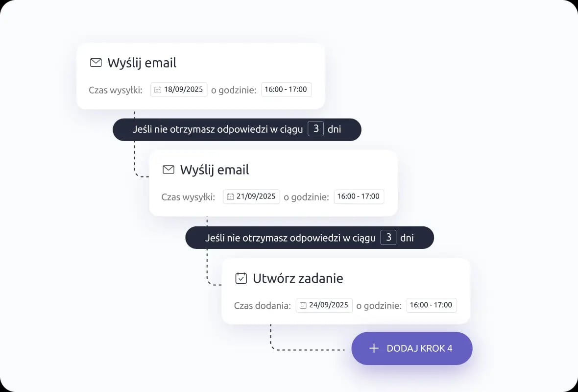This screenshot has height=392, width=578.
Task: Select the 16:00 - 17:00 field in second email card
Action: (x=359, y=196)
